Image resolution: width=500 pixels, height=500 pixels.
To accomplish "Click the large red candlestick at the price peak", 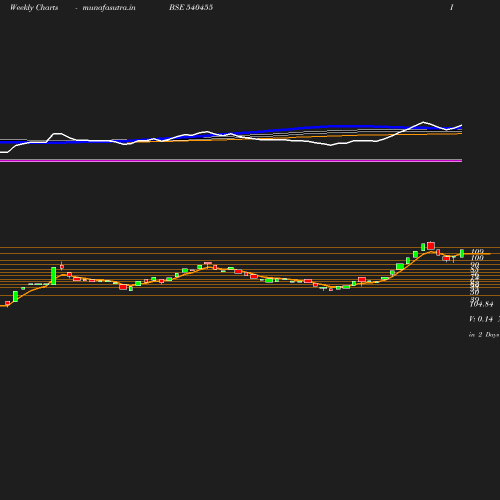I will tap(431, 246).
